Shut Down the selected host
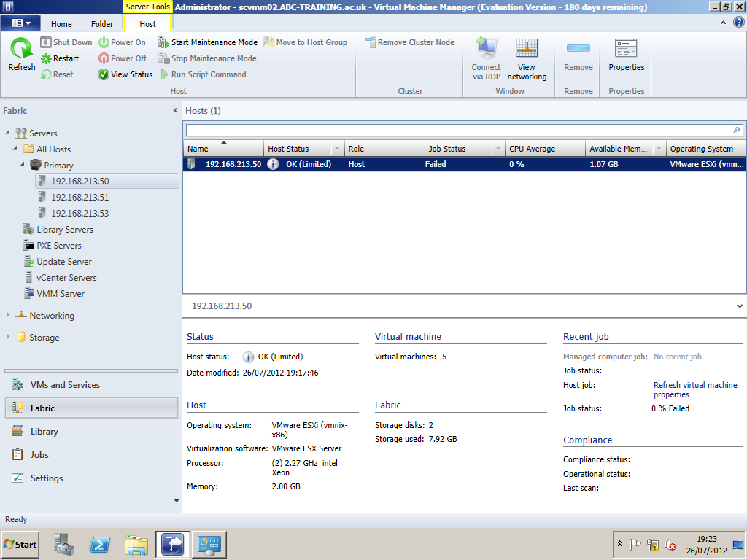This screenshot has width=747, height=560. [x=66, y=42]
